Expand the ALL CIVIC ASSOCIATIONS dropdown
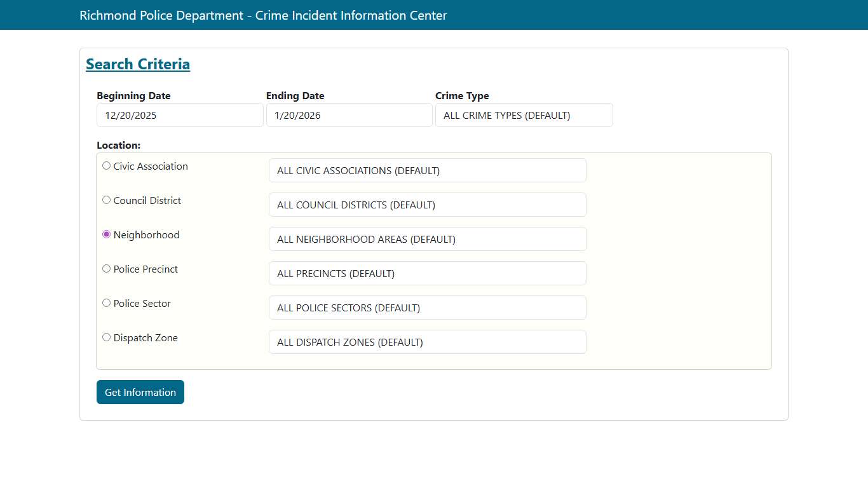This screenshot has width=868, height=488. click(427, 170)
